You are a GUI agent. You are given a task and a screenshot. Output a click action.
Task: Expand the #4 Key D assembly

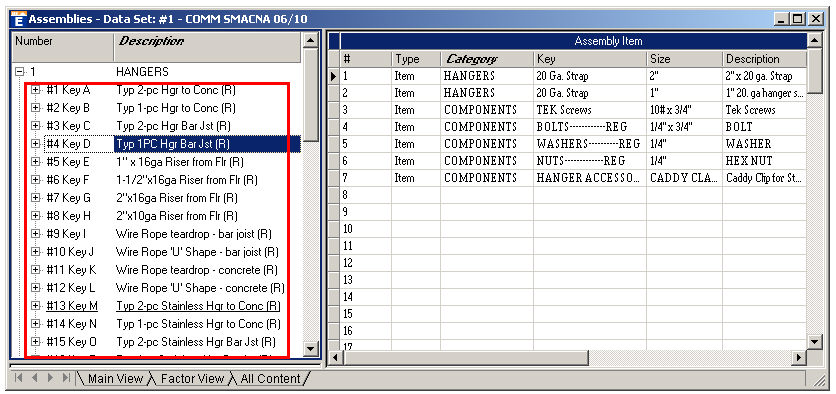point(36,144)
